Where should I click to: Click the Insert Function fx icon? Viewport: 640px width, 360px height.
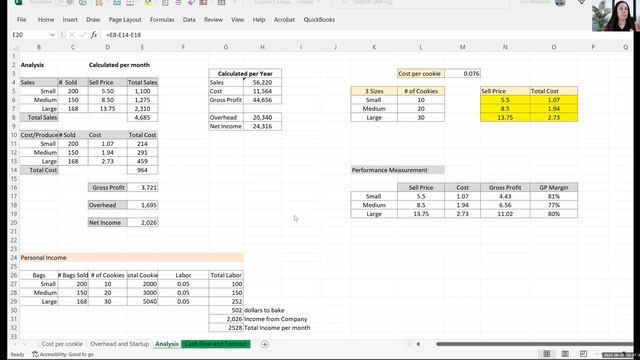point(94,35)
